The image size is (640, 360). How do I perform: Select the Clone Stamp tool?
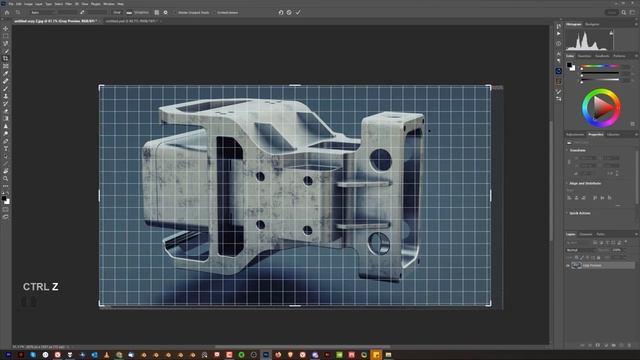6,96
